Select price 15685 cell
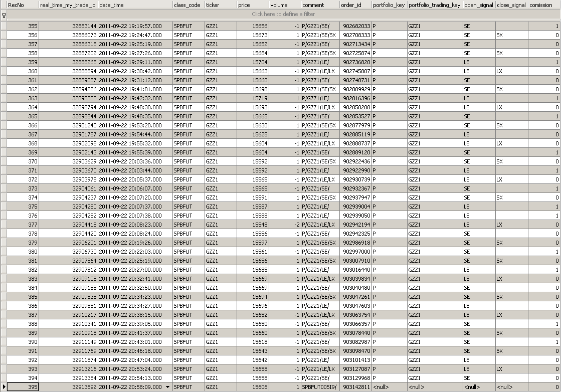563x392 pixels. [x=253, y=270]
